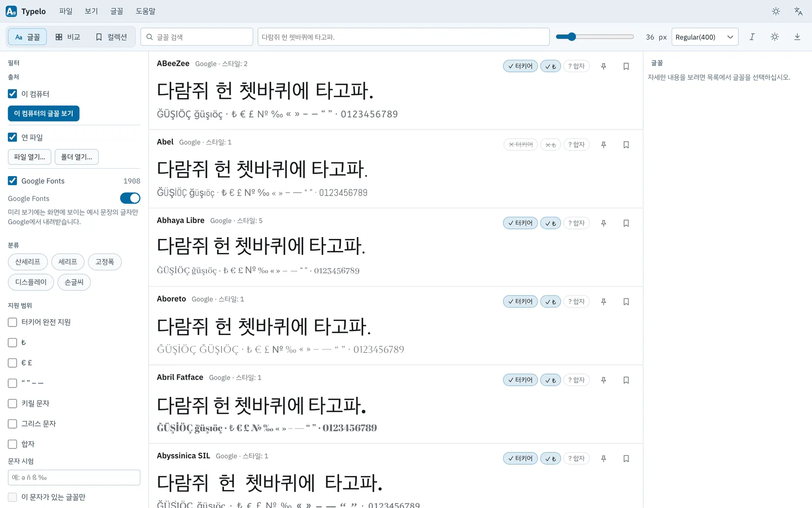
Task: Switch to the 비교 tab
Action: (68, 37)
